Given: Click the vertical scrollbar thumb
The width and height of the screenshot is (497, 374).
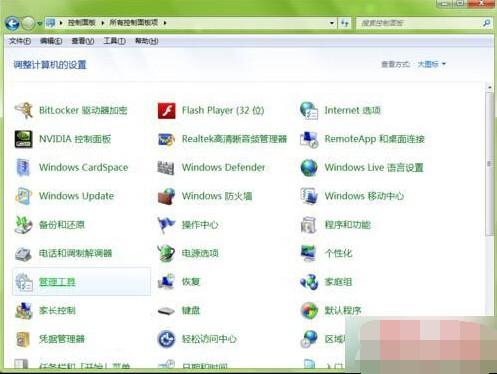Looking at the screenshot, I should tap(489, 164).
